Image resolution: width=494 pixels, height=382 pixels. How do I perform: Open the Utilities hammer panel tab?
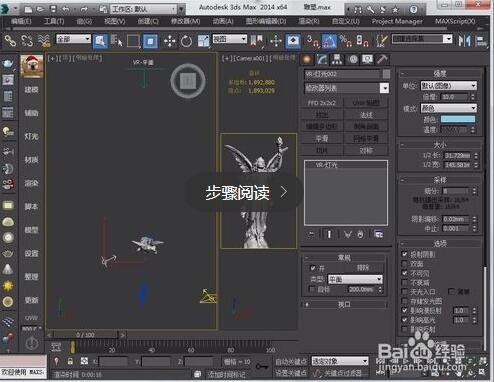tap(382, 60)
